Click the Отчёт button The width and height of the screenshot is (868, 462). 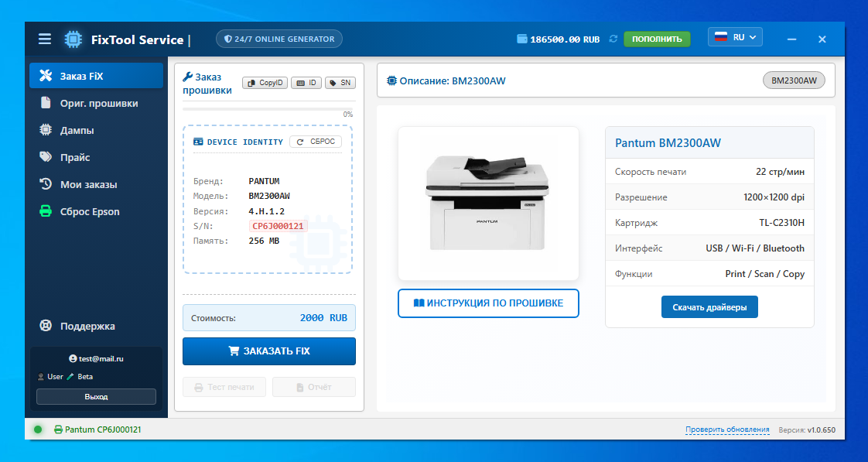[314, 387]
